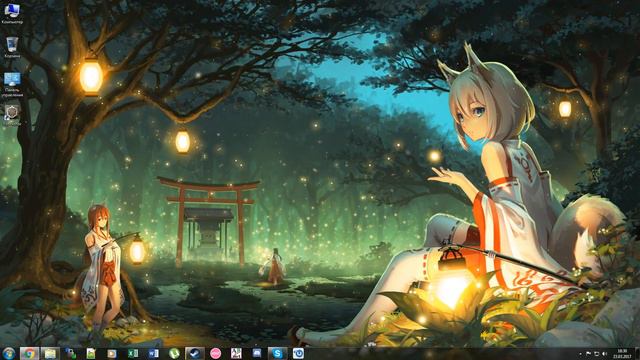The width and height of the screenshot is (640, 360).
Task: Open the Control Panel desktop icon
Action: click(12, 84)
